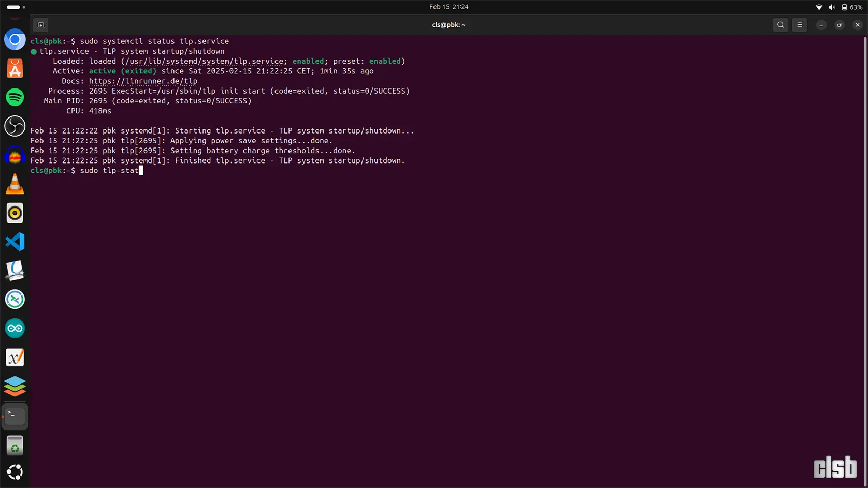Launch OBS Studio from the dock
868x488 pixels.
click(15, 126)
